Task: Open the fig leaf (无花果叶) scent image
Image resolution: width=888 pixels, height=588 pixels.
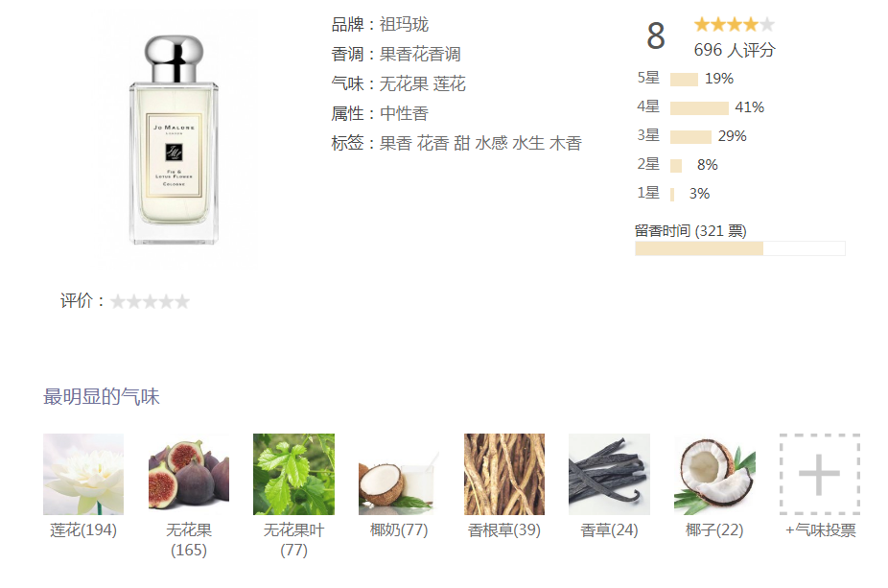Action: tap(294, 474)
